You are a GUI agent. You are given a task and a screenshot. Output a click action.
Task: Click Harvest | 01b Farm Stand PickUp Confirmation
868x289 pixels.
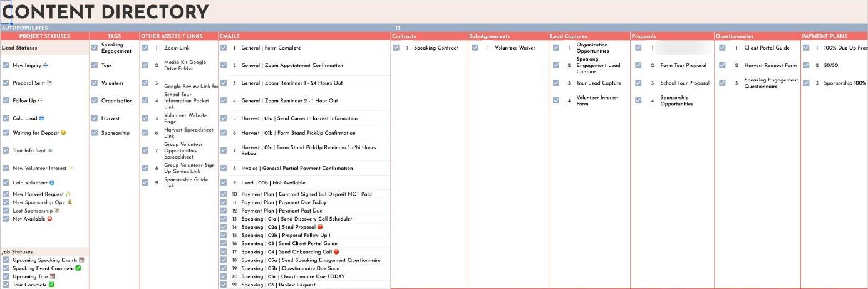click(x=298, y=133)
